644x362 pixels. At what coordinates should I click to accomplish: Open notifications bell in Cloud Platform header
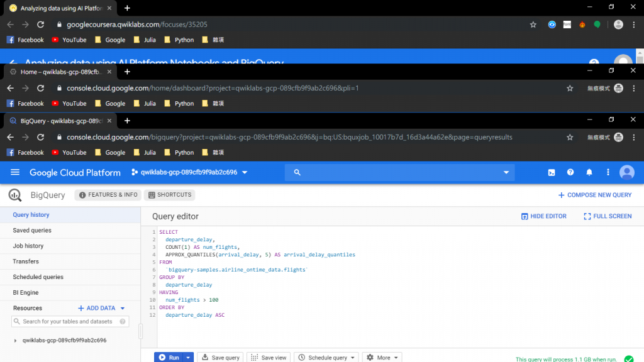point(589,172)
